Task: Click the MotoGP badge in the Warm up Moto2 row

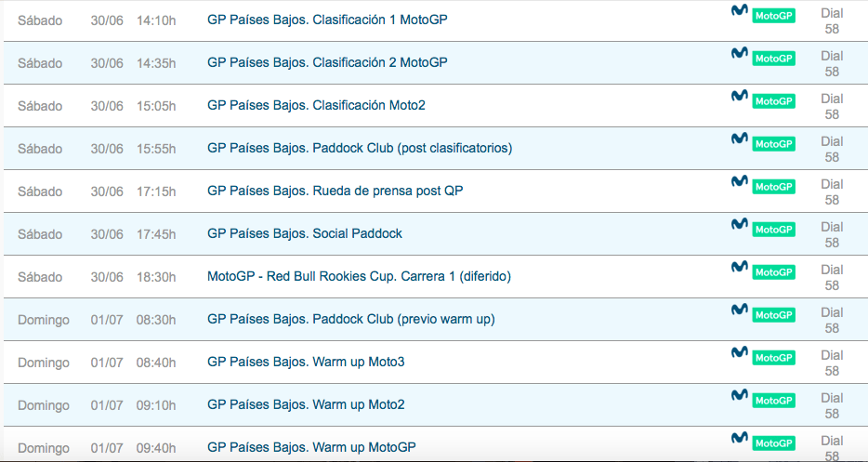Action: (773, 400)
